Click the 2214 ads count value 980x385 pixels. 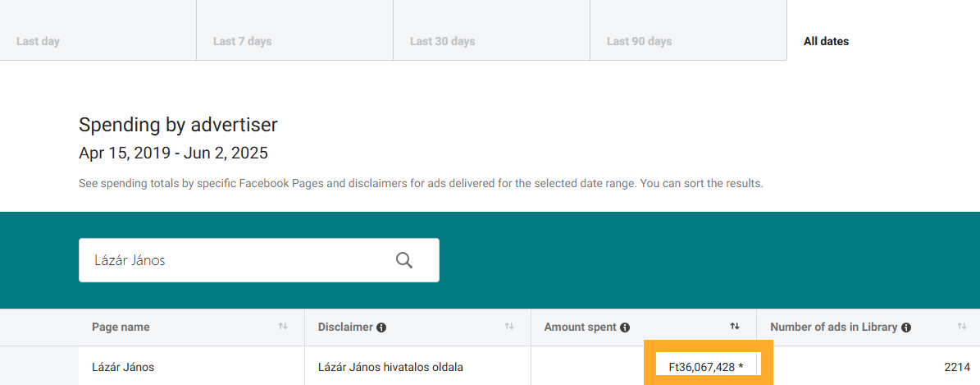pos(956,367)
